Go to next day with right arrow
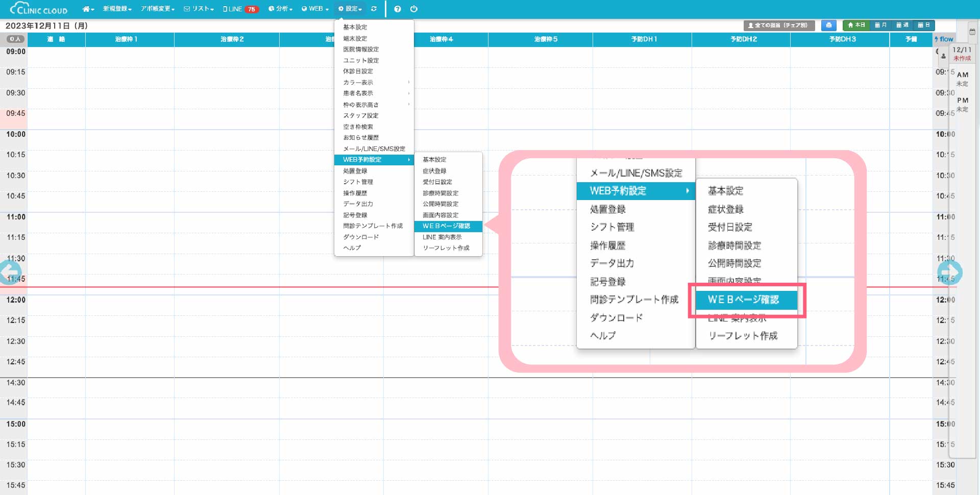 (950, 272)
